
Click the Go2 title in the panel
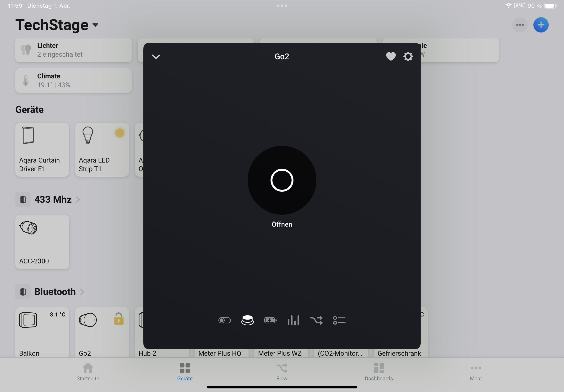tap(282, 56)
